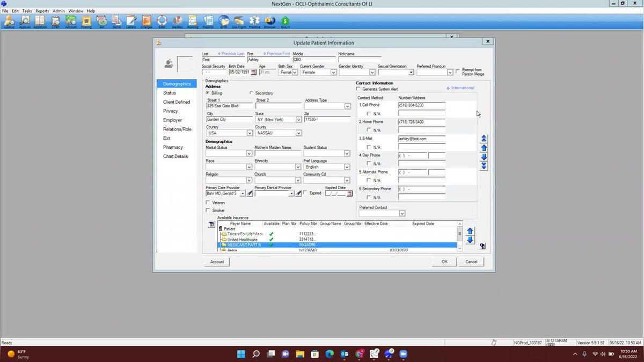This screenshot has width=644, height=362.
Task: Click the Chart toolbar icon
Action: [55, 21]
